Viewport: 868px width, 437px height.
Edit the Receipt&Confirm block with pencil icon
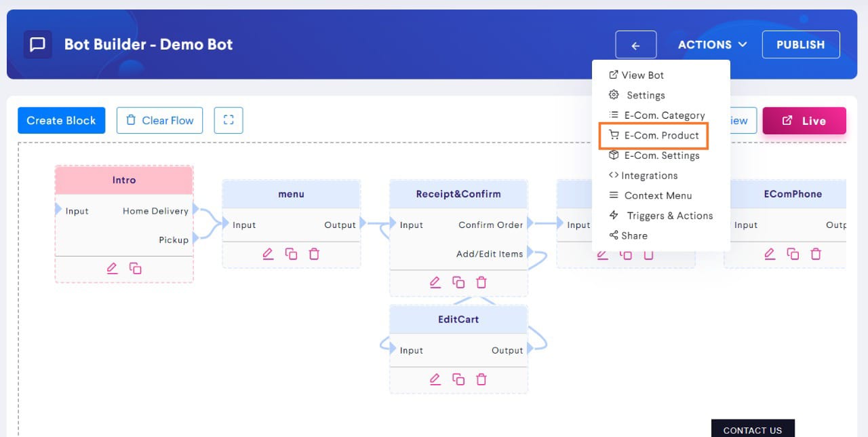[x=435, y=282]
